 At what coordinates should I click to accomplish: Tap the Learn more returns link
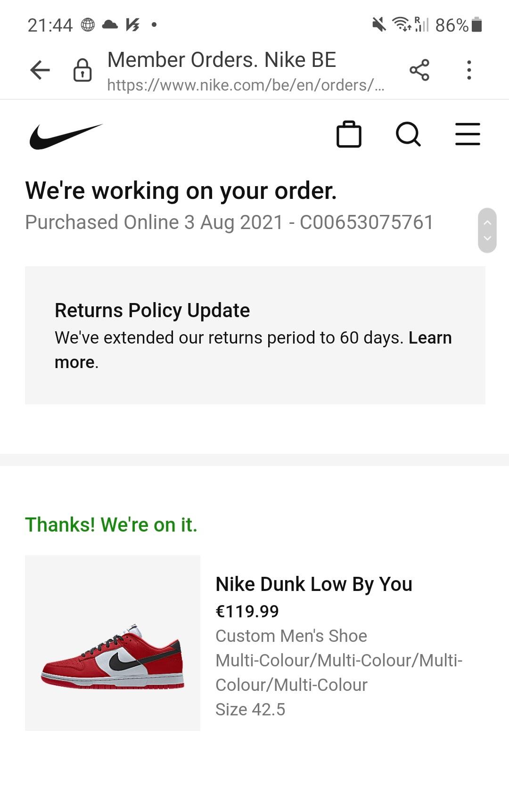click(x=430, y=338)
